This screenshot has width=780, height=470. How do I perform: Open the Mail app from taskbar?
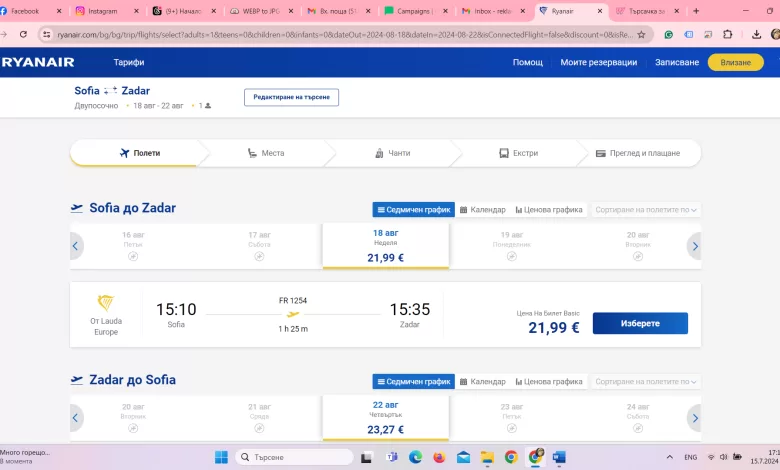[x=463, y=457]
